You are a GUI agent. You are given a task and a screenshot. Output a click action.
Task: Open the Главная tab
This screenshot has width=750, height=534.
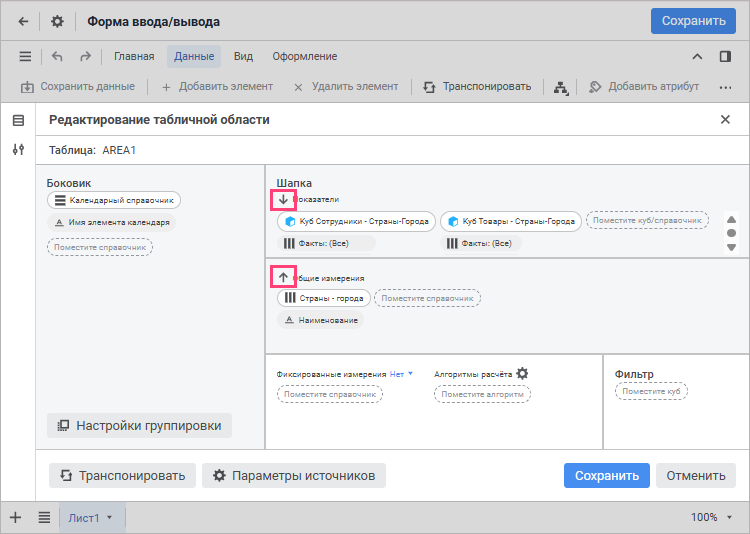click(134, 56)
